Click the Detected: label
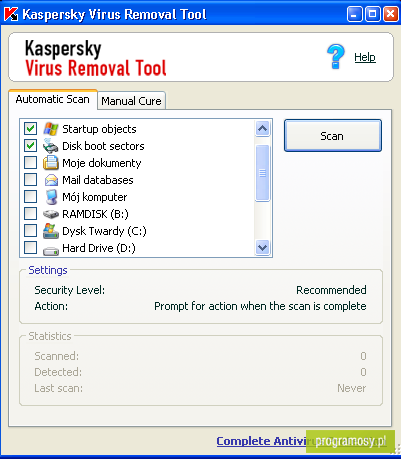The image size is (401, 459). coord(58,372)
